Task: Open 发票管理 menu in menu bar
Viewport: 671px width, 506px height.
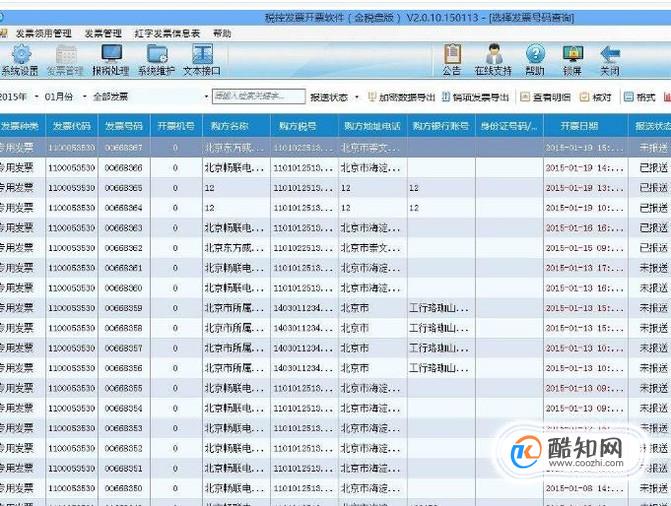Action: 103,33
